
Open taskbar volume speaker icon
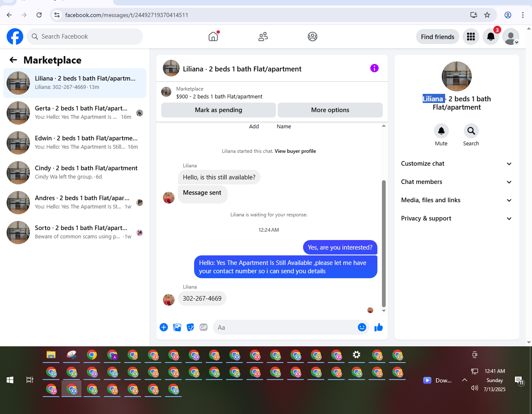tap(475, 388)
